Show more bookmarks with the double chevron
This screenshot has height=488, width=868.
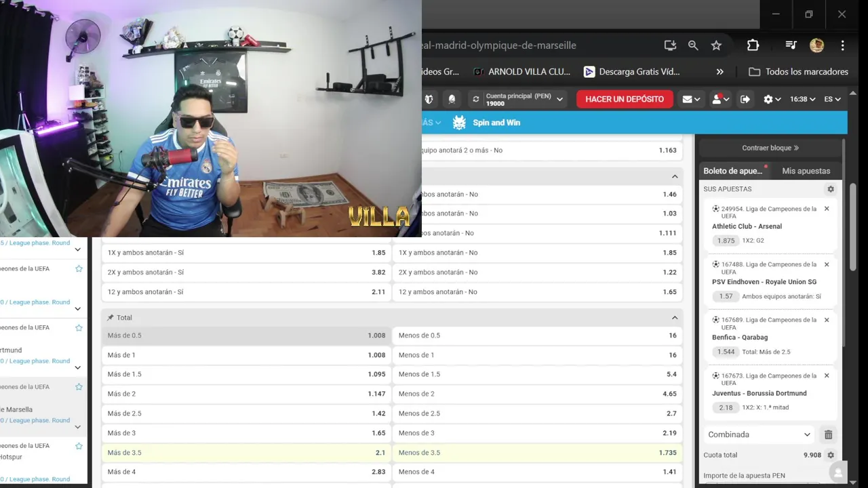[x=719, y=71]
